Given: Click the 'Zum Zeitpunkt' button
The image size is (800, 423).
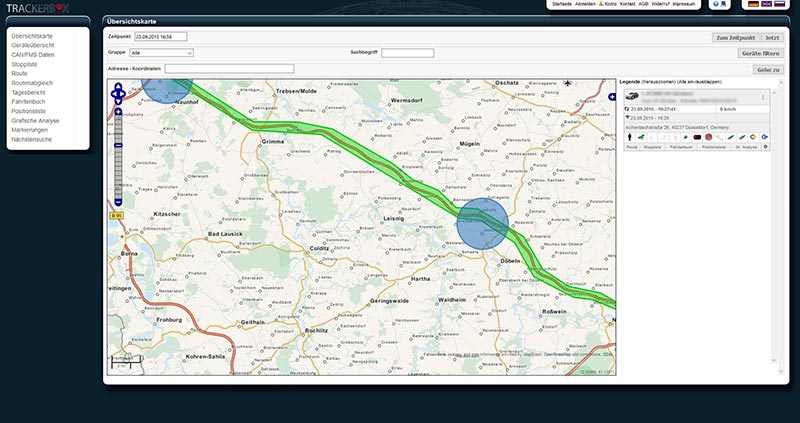Looking at the screenshot, I should click(x=735, y=37).
